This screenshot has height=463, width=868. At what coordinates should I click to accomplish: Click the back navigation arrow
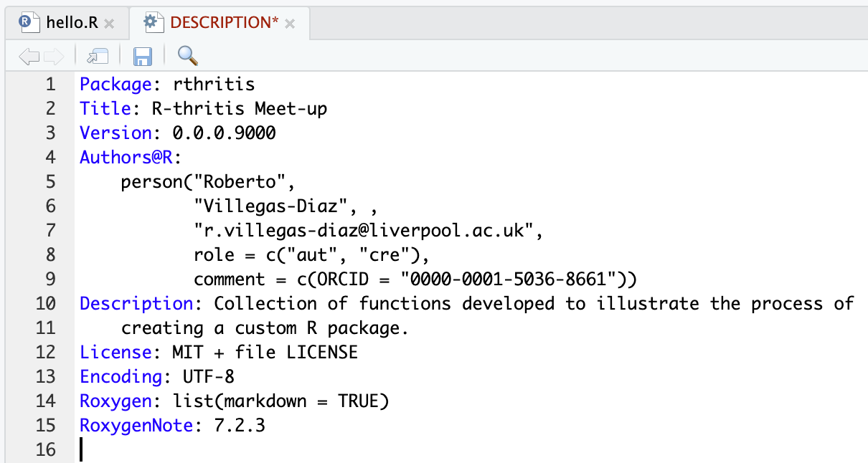28,56
